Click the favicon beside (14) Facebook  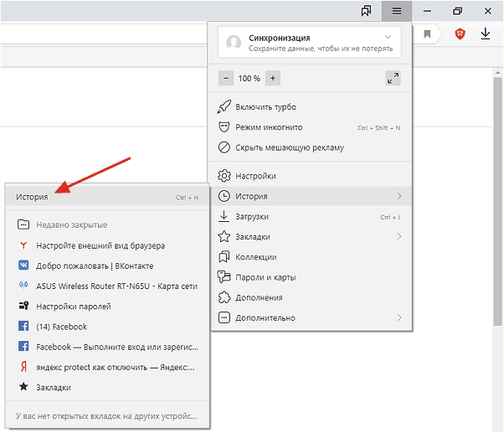click(x=23, y=326)
